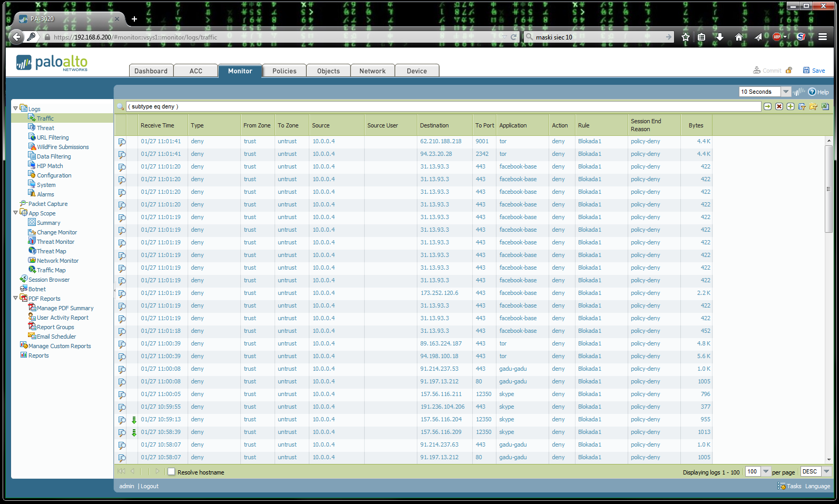This screenshot has height=504, width=839.
Task: Click the Language link in footer
Action: 817,486
